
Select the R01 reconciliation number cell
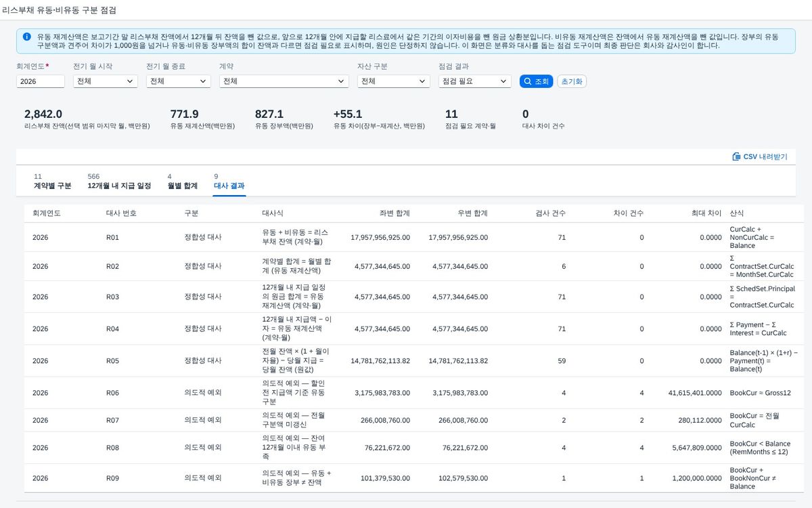tap(112, 238)
